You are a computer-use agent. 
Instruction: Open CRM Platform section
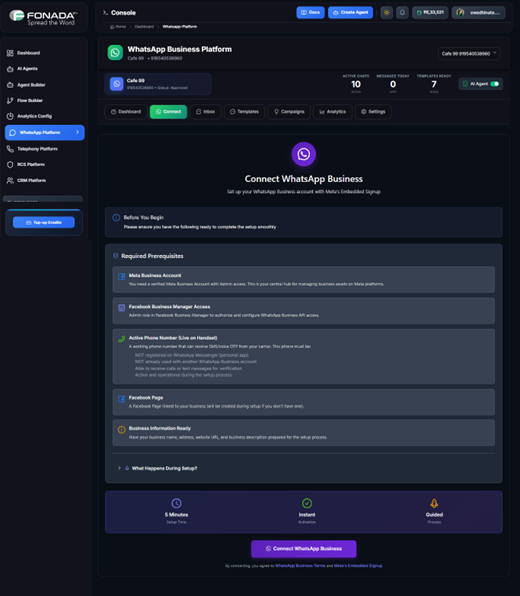point(26,180)
